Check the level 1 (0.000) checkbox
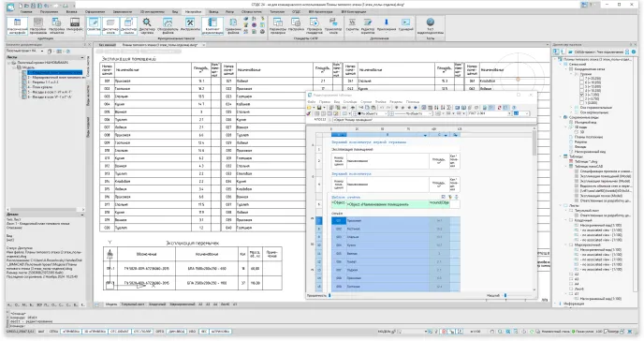 (581, 103)
